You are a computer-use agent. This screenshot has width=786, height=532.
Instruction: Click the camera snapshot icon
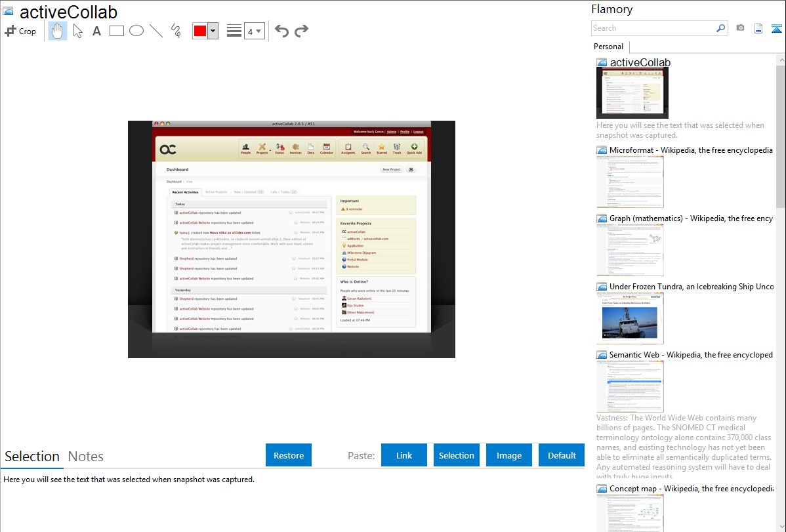point(740,28)
